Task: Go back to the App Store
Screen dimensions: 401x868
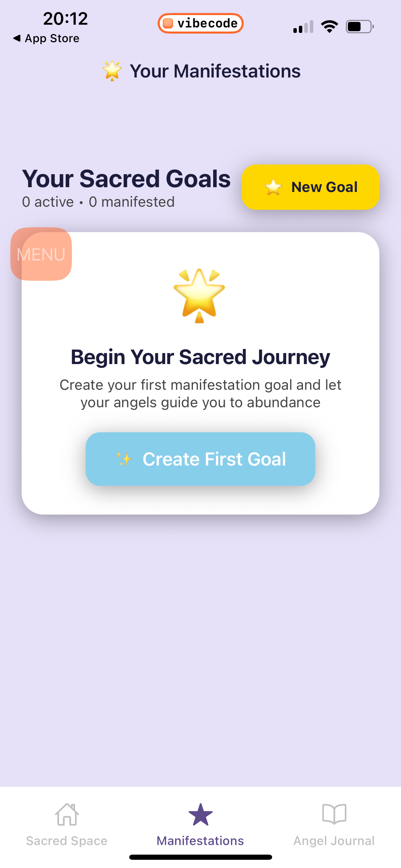Action: pyautogui.click(x=46, y=38)
